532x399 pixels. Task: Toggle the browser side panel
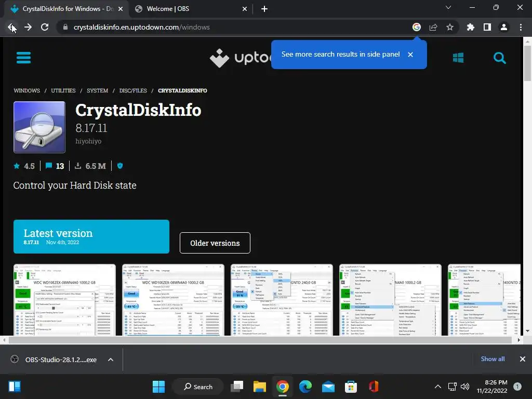pos(487,27)
